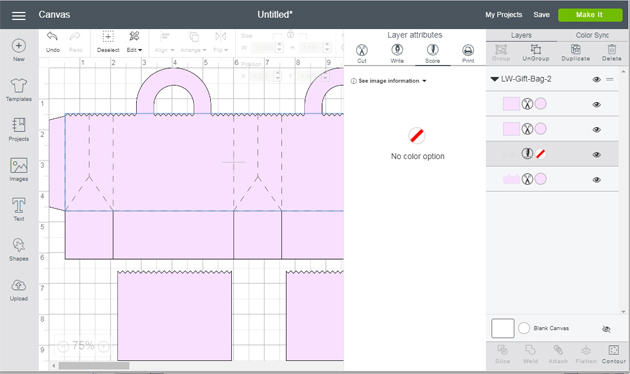630x374 pixels.
Task: Delete the selected layer
Action: coord(612,52)
